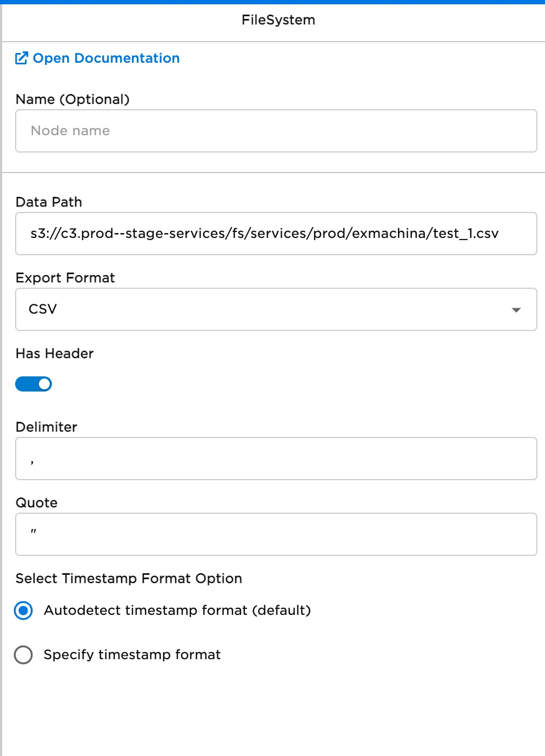This screenshot has width=545, height=756.
Task: Focus the Delimiter input field
Action: point(276,459)
